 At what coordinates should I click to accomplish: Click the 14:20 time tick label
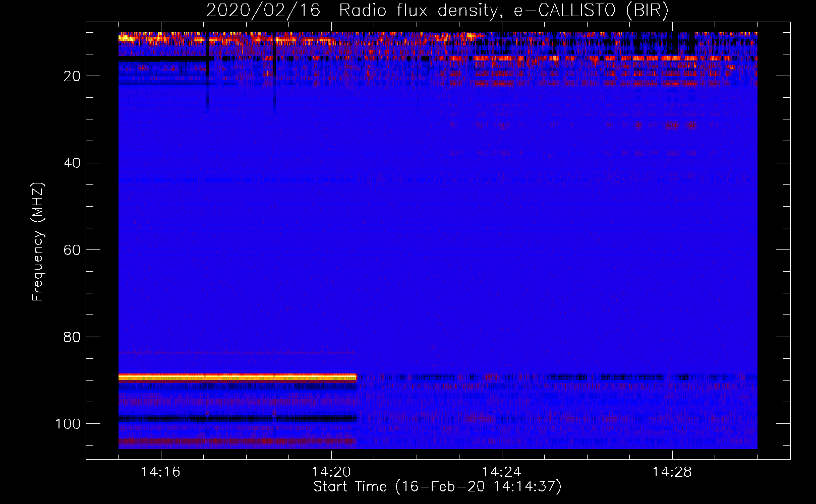(x=331, y=472)
